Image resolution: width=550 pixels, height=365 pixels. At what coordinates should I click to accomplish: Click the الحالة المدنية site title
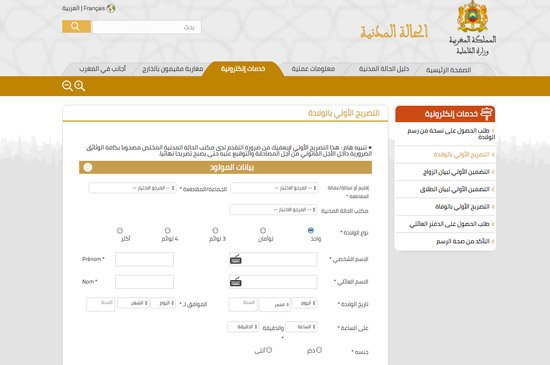pos(394,32)
